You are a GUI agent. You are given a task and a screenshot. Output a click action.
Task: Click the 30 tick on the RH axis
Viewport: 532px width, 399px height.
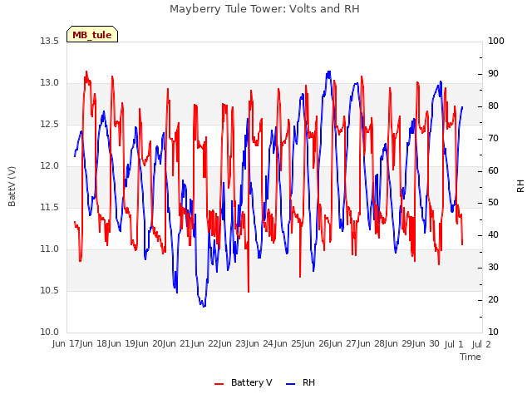(493, 268)
